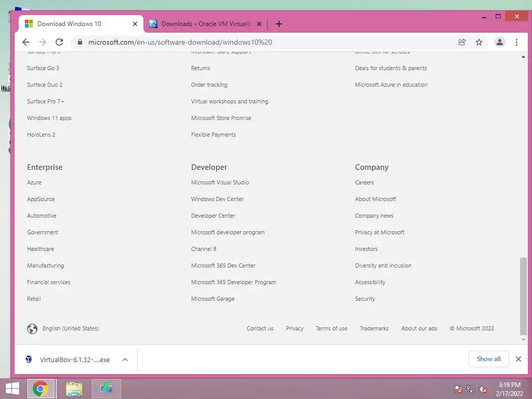The image size is (532, 399).
Task: Open Terms of use footer link
Action: tap(331, 328)
